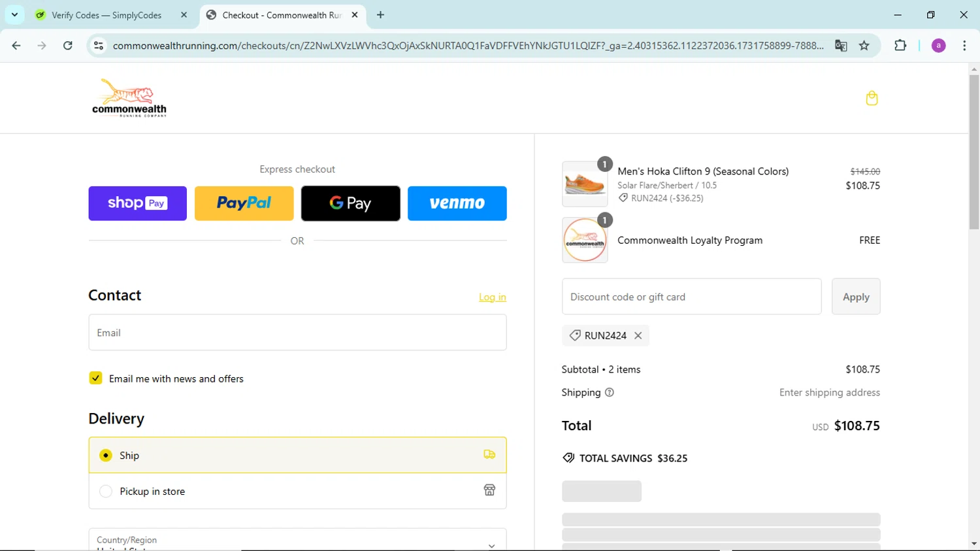This screenshot has width=980, height=551.
Task: Go back to previous page
Action: 16,46
